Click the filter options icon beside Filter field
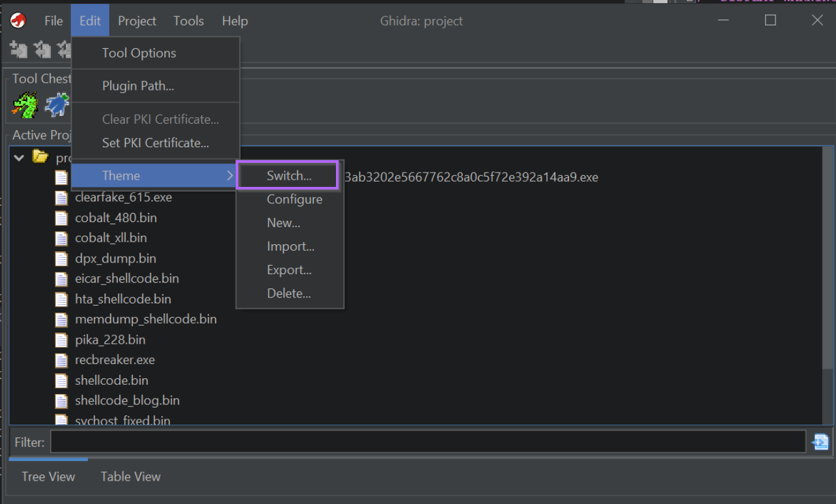 pos(820,441)
